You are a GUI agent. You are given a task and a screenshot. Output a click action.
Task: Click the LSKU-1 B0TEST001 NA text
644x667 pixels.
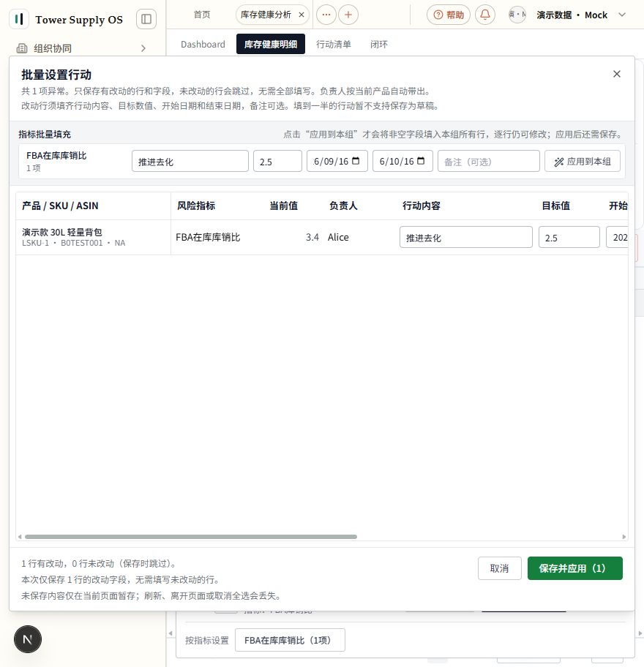click(74, 243)
